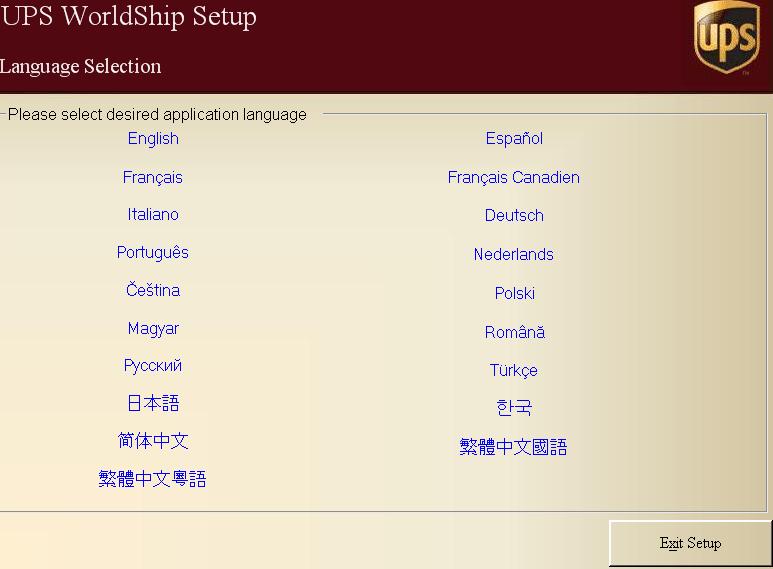Select Русский language option

tap(152, 366)
